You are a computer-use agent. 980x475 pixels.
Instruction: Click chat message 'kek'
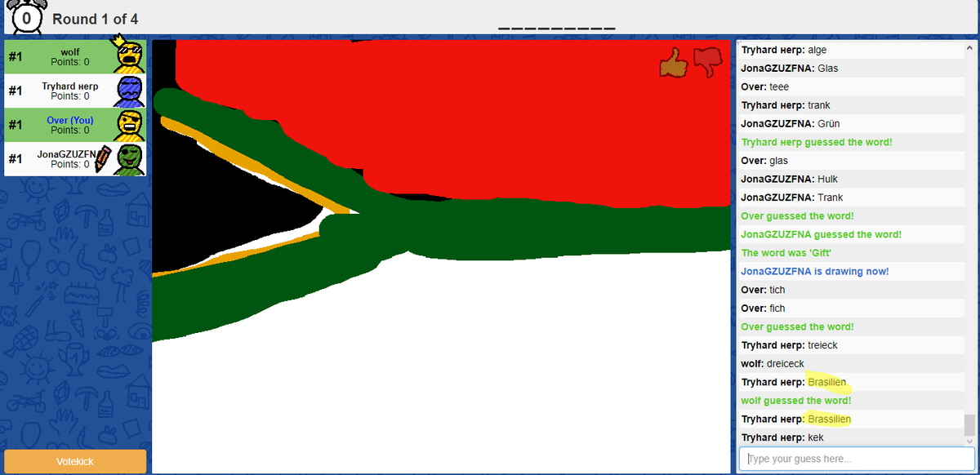pos(815,437)
